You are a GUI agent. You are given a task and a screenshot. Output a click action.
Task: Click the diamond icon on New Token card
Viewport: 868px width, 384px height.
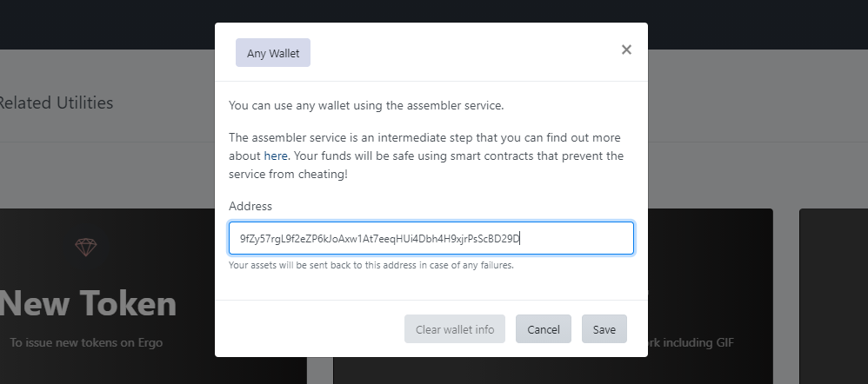[85, 248]
